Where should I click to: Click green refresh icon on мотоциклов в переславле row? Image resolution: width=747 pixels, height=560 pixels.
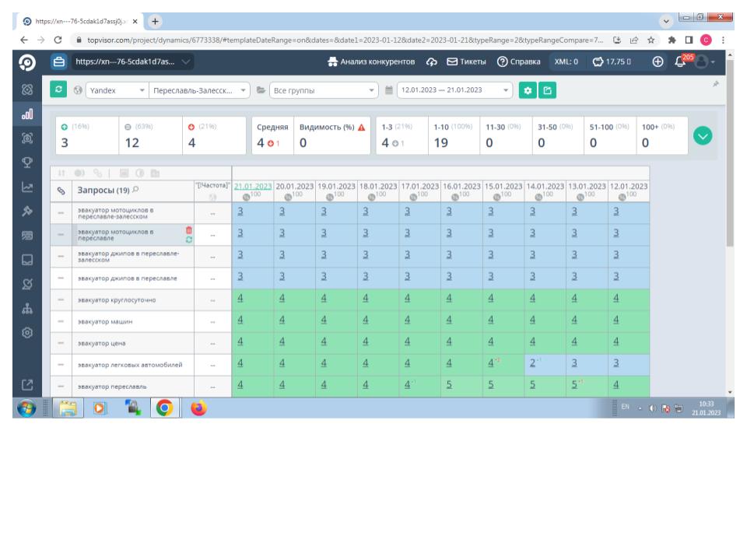pyautogui.click(x=189, y=240)
